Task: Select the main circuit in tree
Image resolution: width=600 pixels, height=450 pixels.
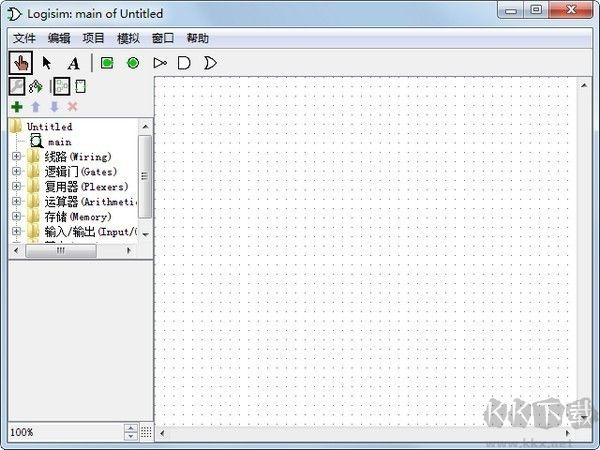Action: pyautogui.click(x=59, y=142)
